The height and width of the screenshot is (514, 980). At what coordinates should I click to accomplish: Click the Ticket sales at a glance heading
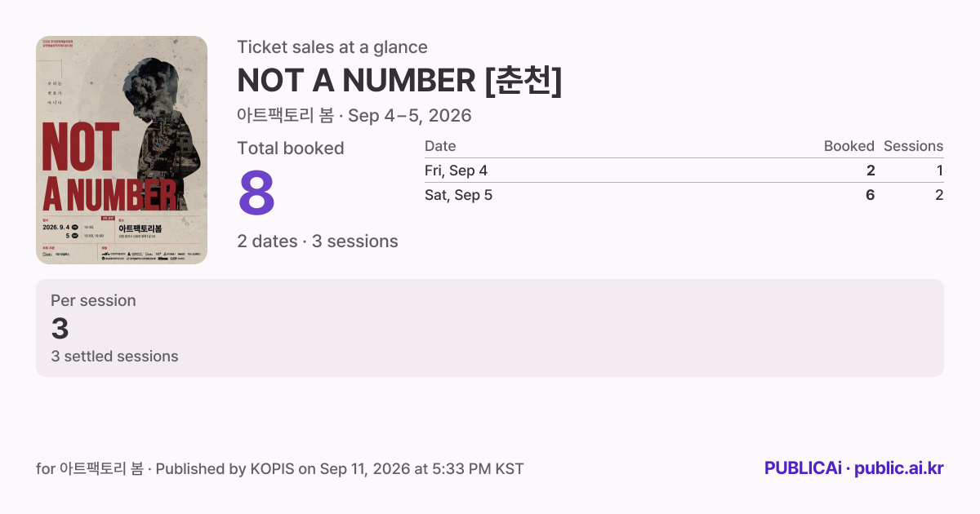332,47
